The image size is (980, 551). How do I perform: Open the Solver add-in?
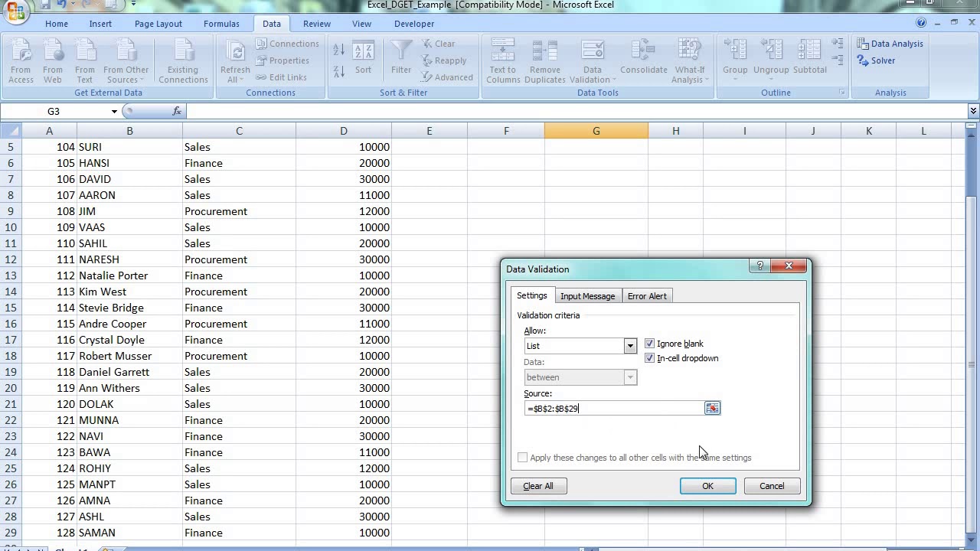coord(876,60)
